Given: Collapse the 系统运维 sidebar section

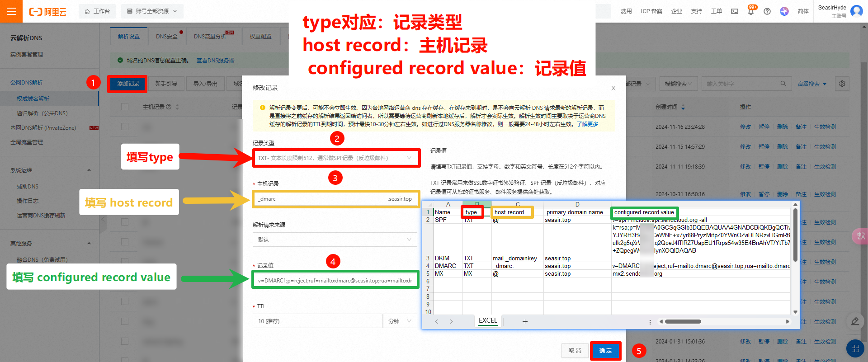Looking at the screenshot, I should point(89,170).
